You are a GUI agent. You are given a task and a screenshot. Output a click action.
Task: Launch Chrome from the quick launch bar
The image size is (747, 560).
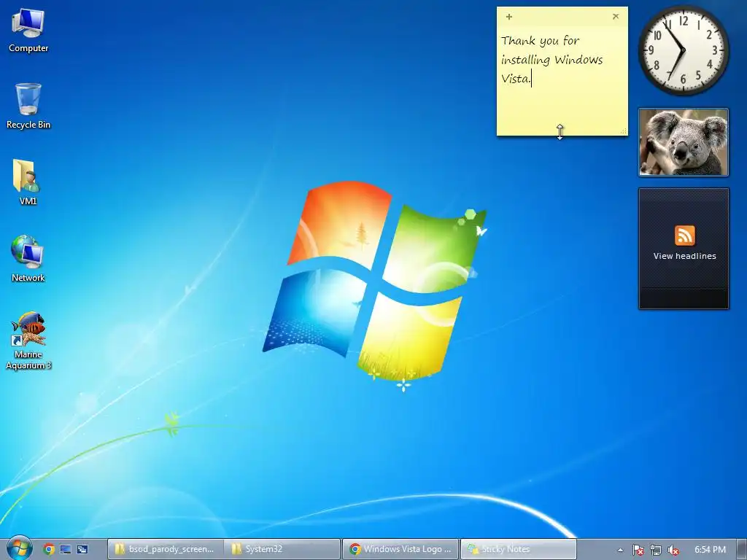pos(49,549)
